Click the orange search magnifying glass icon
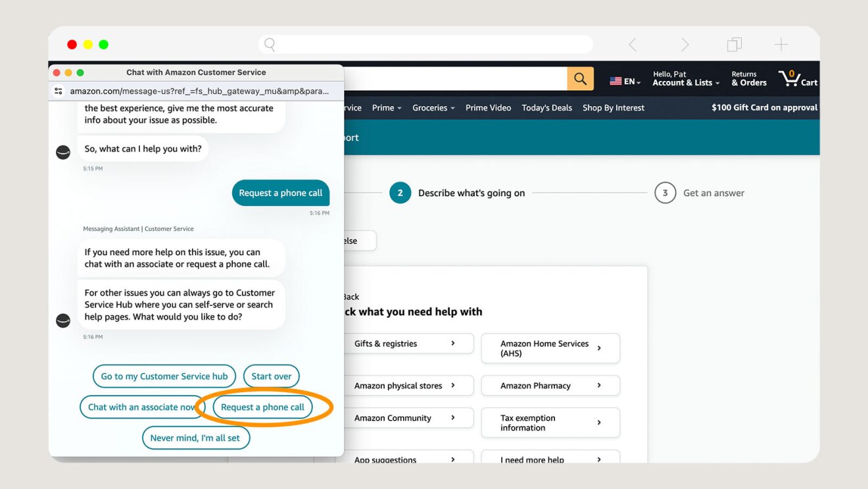The width and height of the screenshot is (868, 489). [x=580, y=78]
